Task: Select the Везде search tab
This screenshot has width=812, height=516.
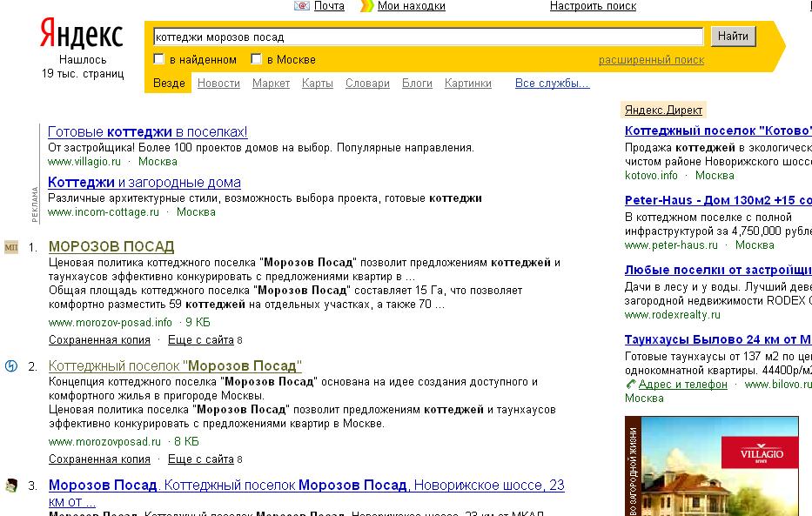Action: 169,84
